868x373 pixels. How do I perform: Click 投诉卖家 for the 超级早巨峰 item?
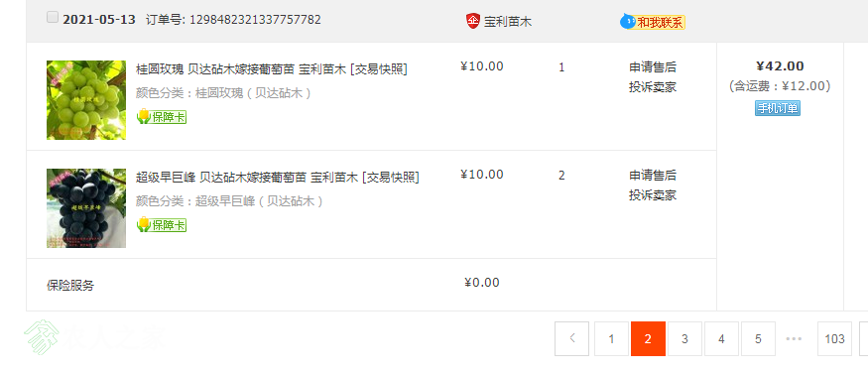click(x=653, y=194)
